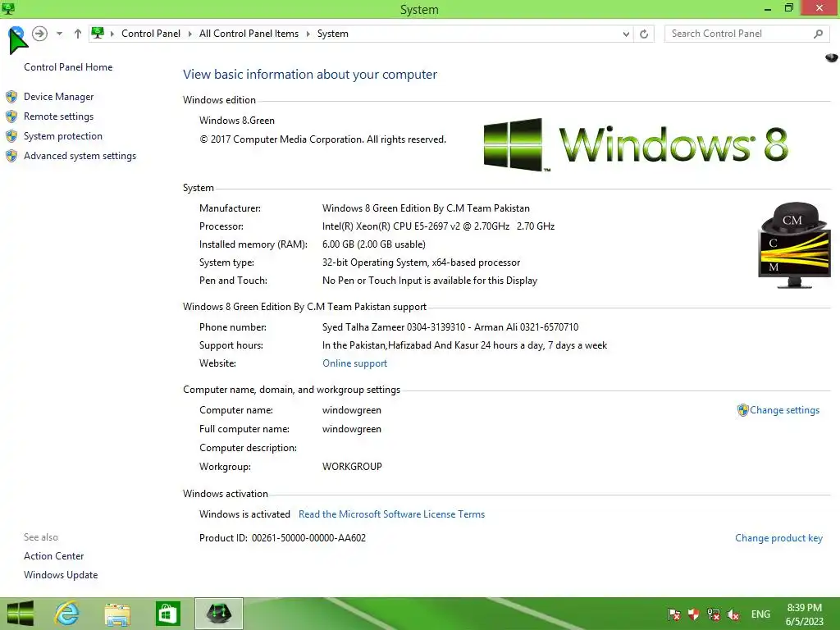840x630 pixels.
Task: Click the 6.00 GB (2.00 GB usable) value
Action: point(374,244)
